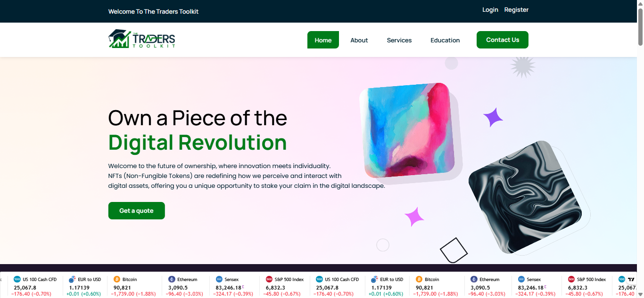Click the first US 100 Cash CFD icon
The height and width of the screenshot is (298, 644).
click(x=17, y=279)
